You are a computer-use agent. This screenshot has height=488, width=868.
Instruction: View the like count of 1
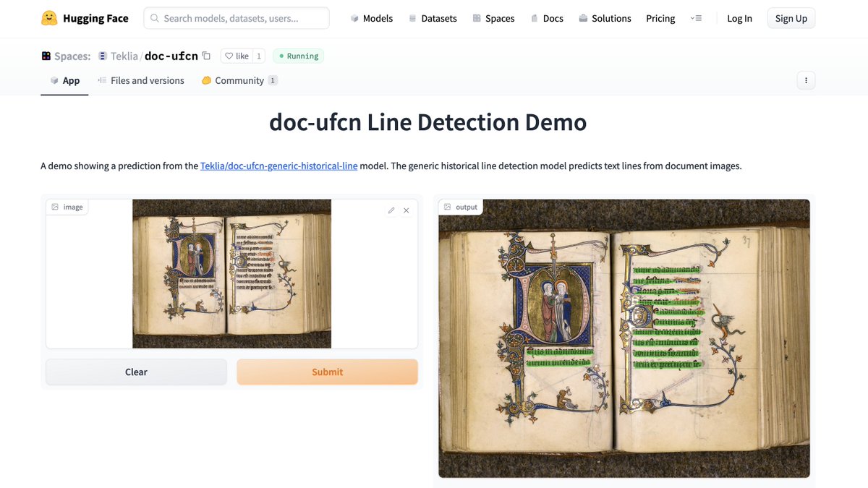[x=259, y=56]
